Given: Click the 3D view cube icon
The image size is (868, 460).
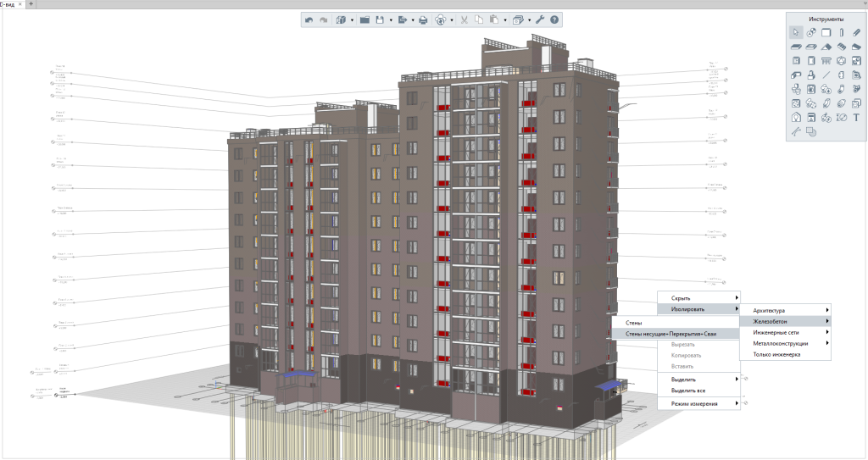Looking at the screenshot, I should pyautogui.click(x=341, y=20).
